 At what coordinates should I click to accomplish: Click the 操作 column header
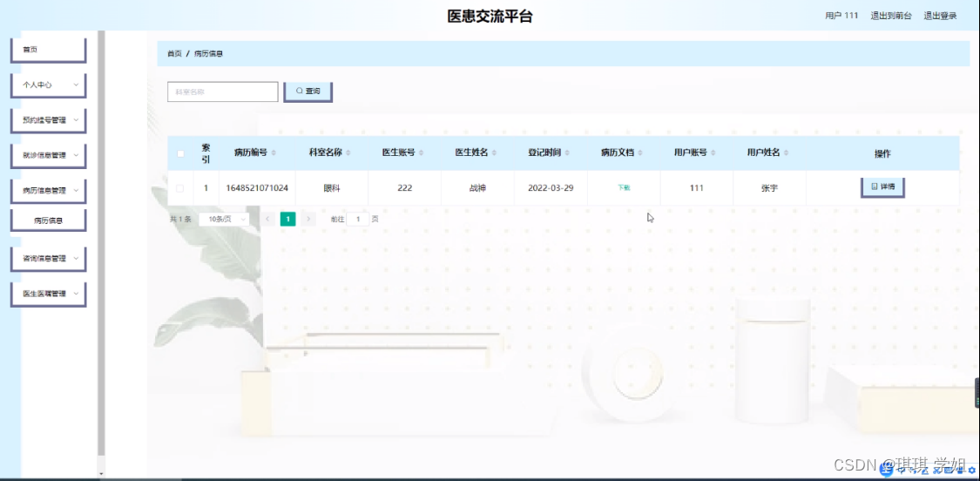pyautogui.click(x=882, y=154)
